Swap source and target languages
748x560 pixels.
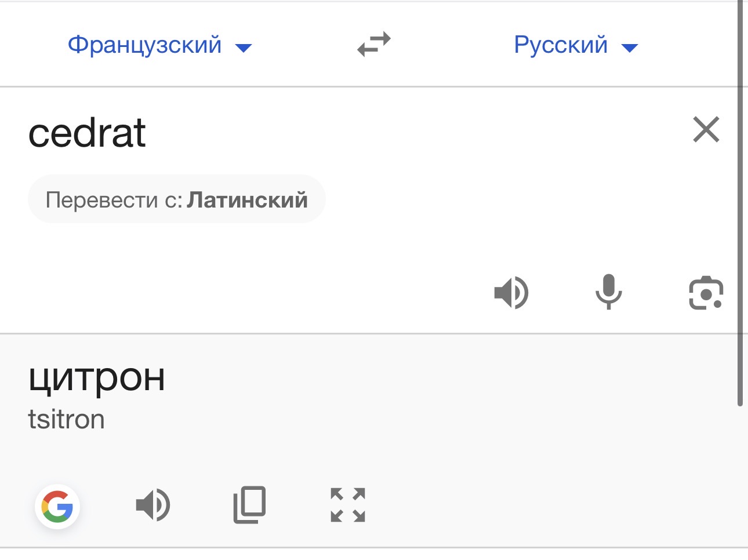374,45
